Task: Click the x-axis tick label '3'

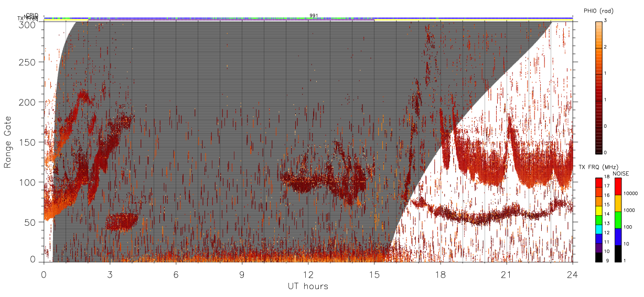Action: click(110, 274)
